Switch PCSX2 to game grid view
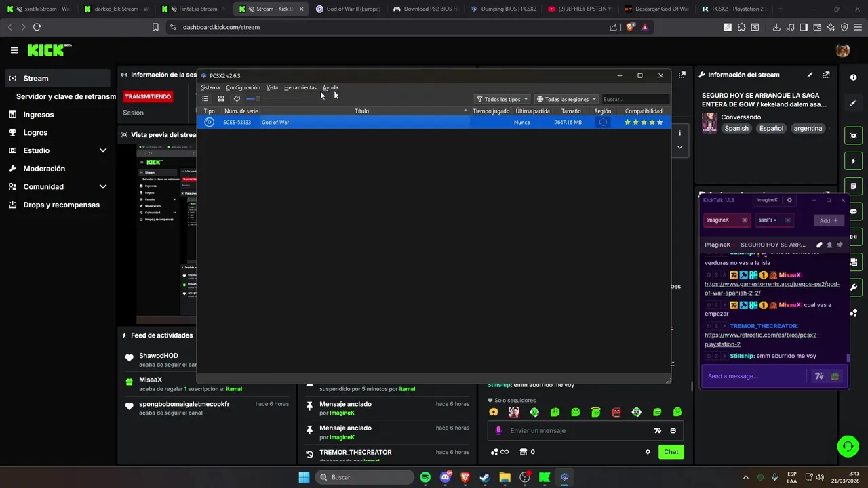The image size is (868, 488). tap(221, 99)
